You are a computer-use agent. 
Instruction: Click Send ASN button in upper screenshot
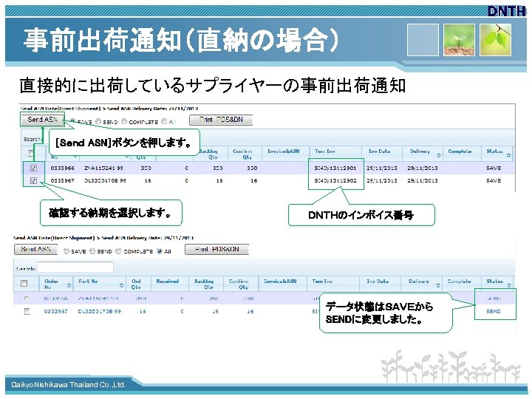coord(42,120)
